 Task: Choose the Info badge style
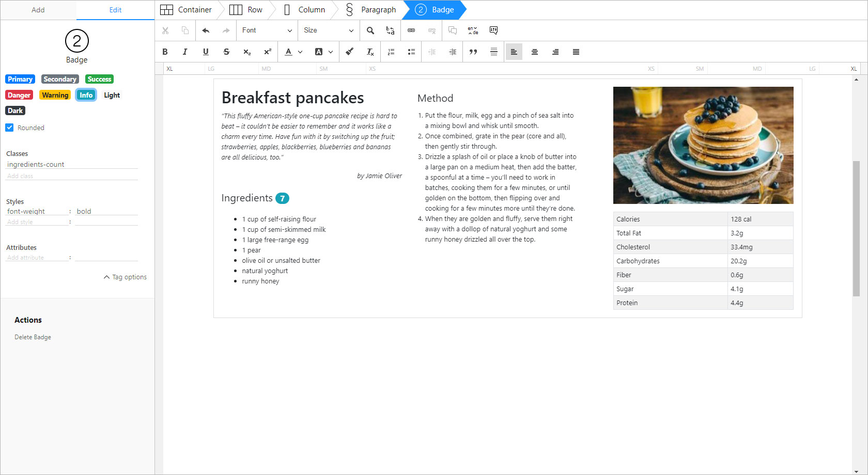86,95
